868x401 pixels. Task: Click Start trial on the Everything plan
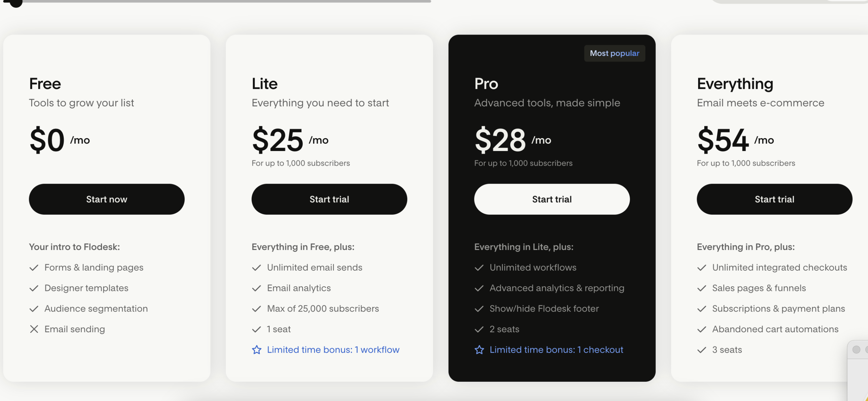[x=774, y=199]
